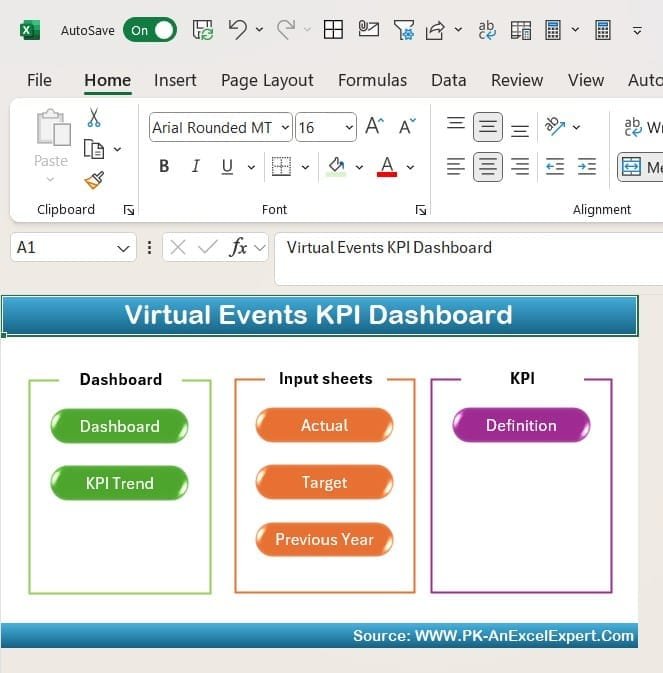Click the Copy icon
Image resolution: width=663 pixels, height=673 pixels.
pos(94,149)
